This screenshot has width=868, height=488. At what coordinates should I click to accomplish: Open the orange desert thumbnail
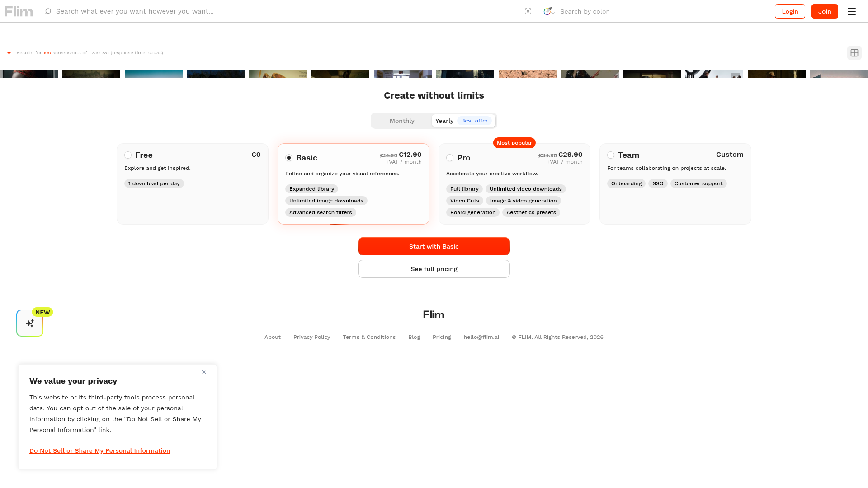pos(528,73)
